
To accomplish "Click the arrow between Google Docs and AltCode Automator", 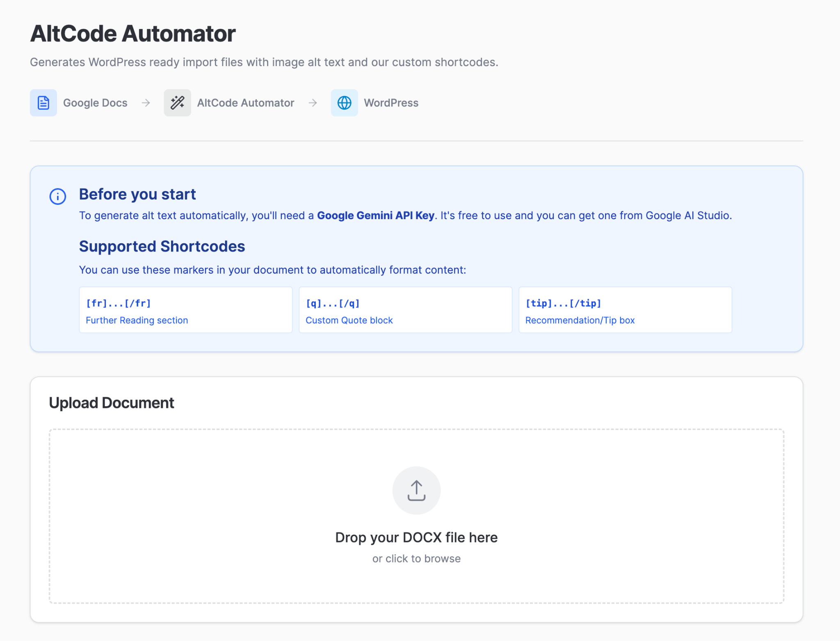I will click(x=146, y=103).
